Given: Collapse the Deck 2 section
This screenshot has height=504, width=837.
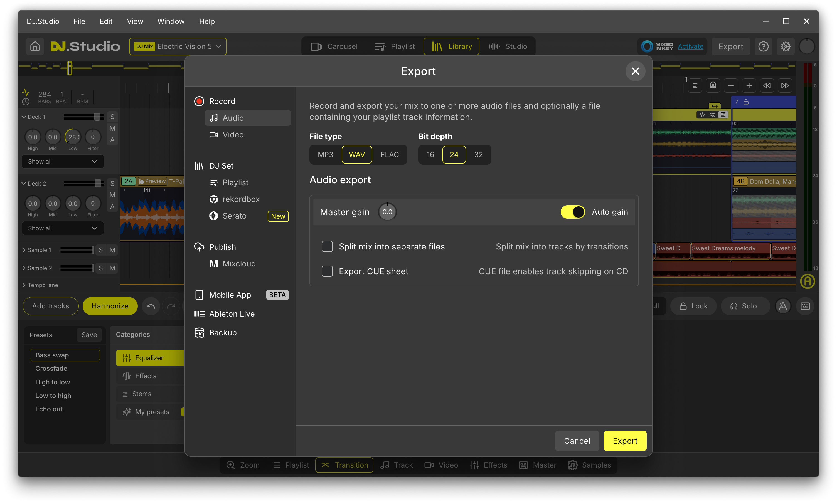Looking at the screenshot, I should pyautogui.click(x=24, y=183).
